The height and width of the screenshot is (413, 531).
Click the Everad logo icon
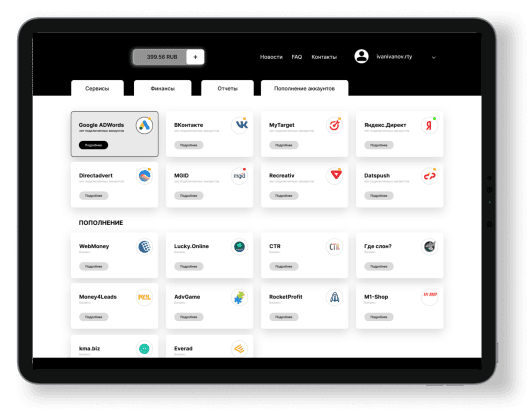239,349
